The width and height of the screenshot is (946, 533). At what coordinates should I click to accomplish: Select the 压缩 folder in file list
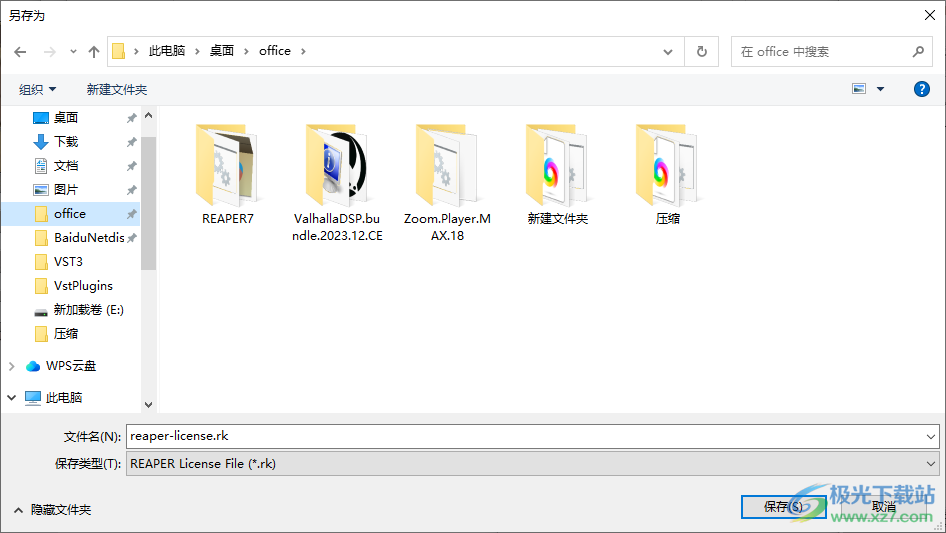667,165
